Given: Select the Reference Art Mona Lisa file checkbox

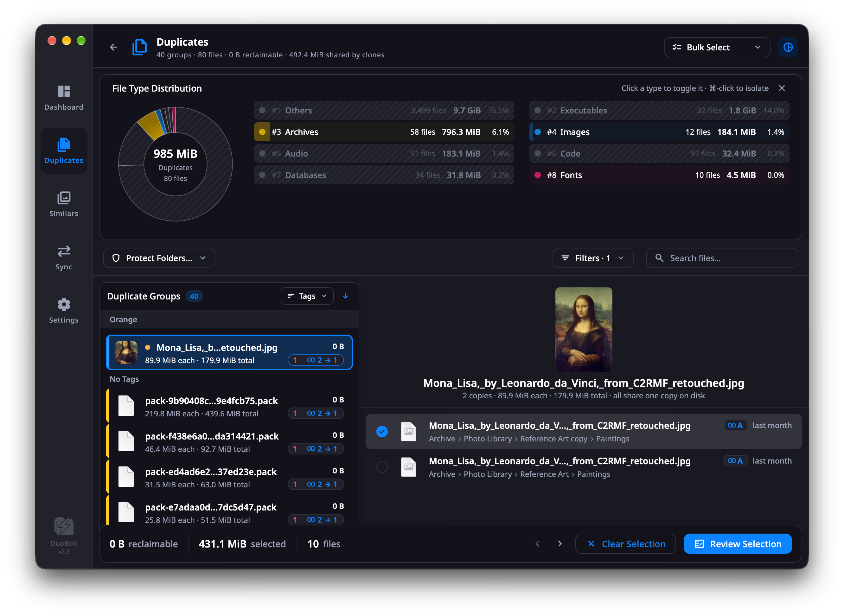Looking at the screenshot, I should tap(382, 467).
